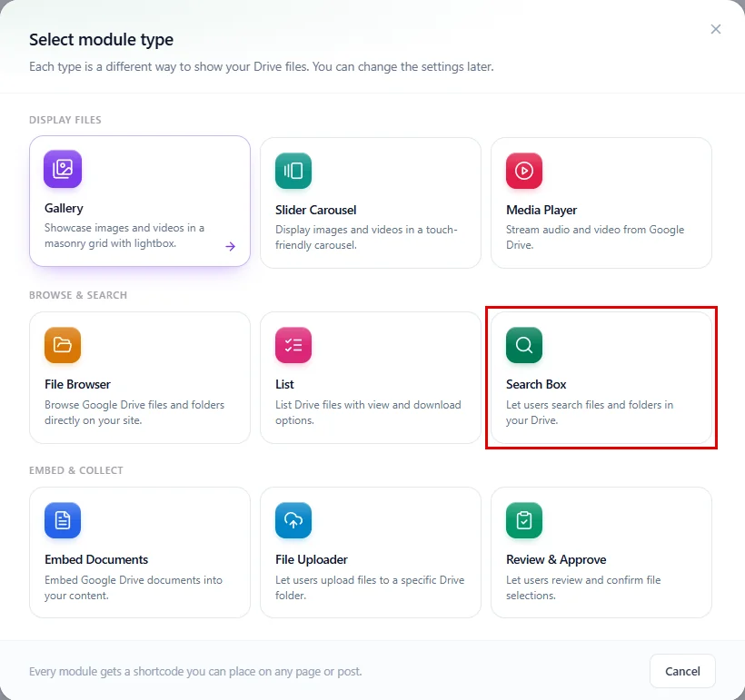
Task: Click the EMBED & COLLECT section heading
Action: 76,470
